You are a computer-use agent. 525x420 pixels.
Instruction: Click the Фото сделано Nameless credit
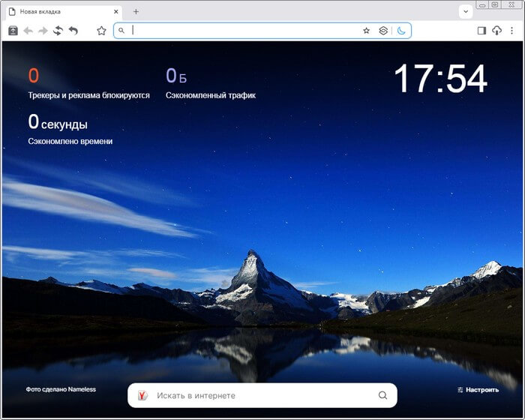click(x=61, y=389)
